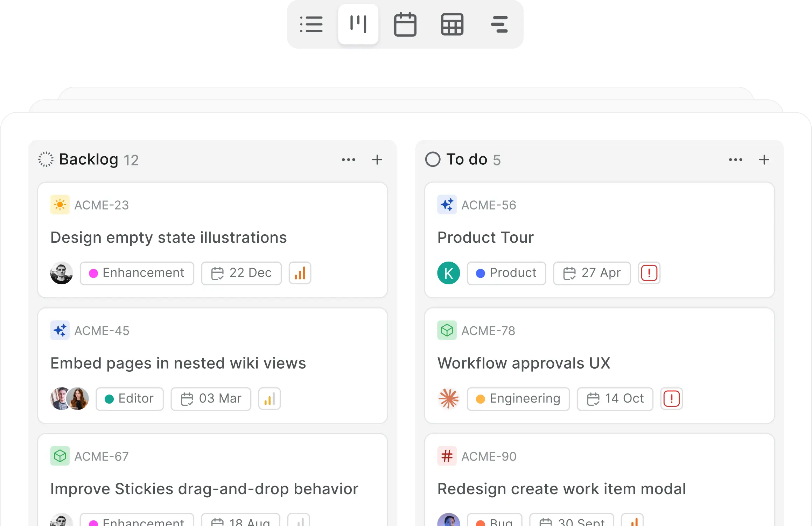Click the Engineering label chip
812x526 pixels.
[518, 399]
